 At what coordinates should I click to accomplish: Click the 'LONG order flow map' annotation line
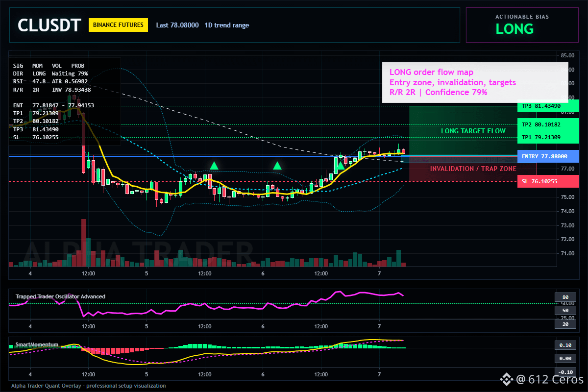[x=431, y=73]
